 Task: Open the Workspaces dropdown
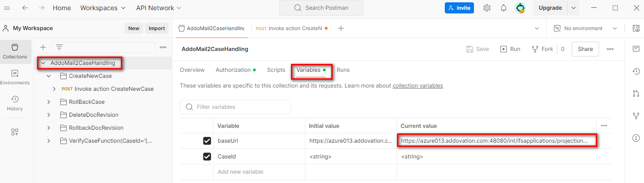tap(103, 8)
